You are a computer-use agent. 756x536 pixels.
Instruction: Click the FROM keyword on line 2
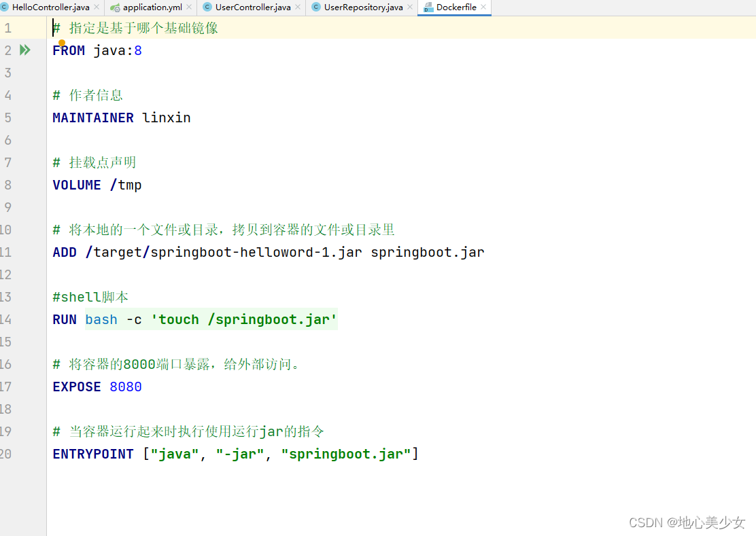coord(69,50)
